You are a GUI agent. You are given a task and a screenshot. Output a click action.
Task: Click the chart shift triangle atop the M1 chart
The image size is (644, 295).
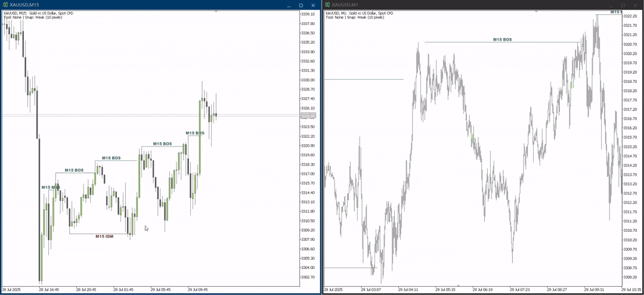(x=537, y=11)
